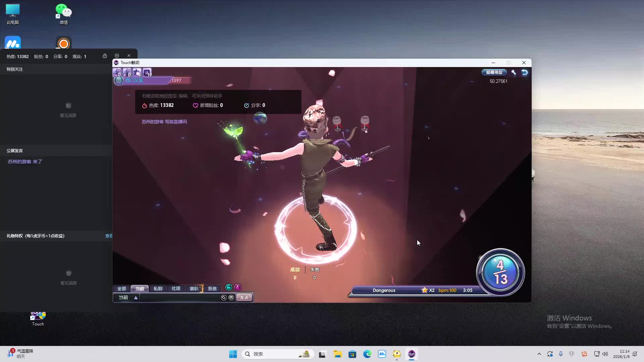Screen dimensions: 644x362
Task: Toggle the lock icon on the stats panel
Action: (105, 56)
